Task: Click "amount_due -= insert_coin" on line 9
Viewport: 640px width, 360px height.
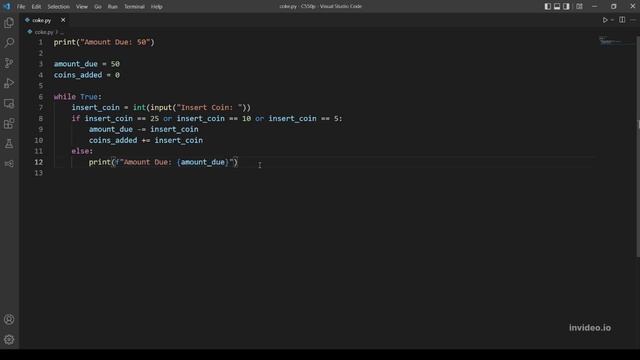Action: click(143, 129)
